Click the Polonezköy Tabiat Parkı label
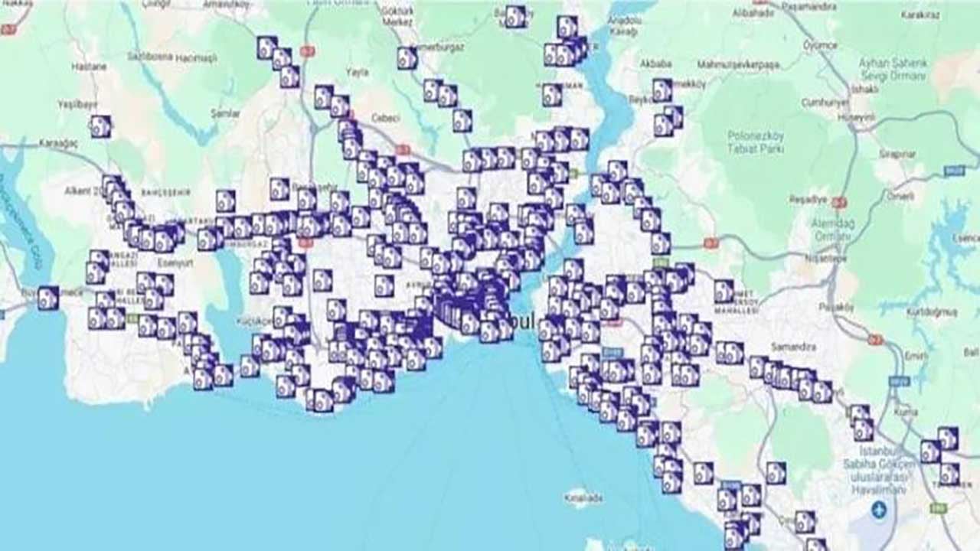This screenshot has height=551, width=980. 754,142
